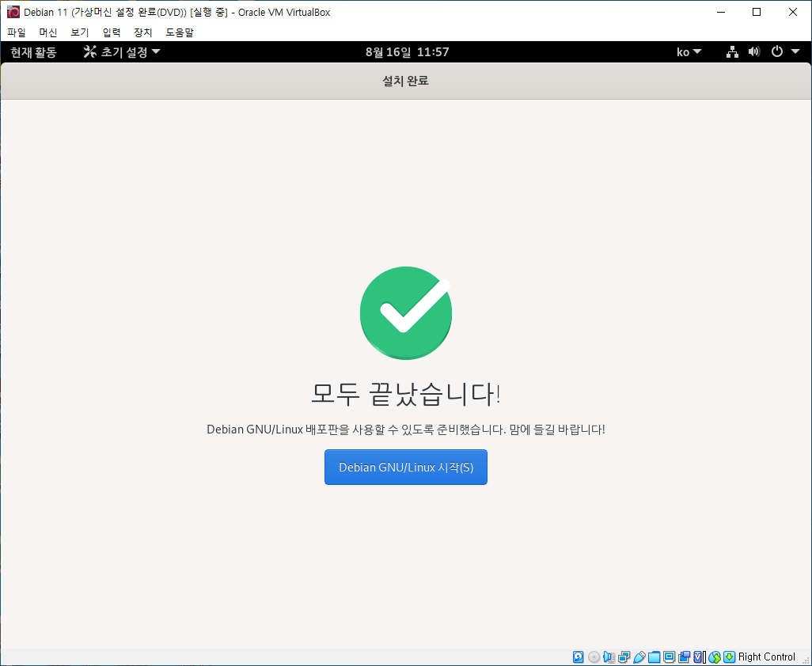Open the 머신 menu
The height and width of the screenshot is (666, 812).
click(48, 32)
